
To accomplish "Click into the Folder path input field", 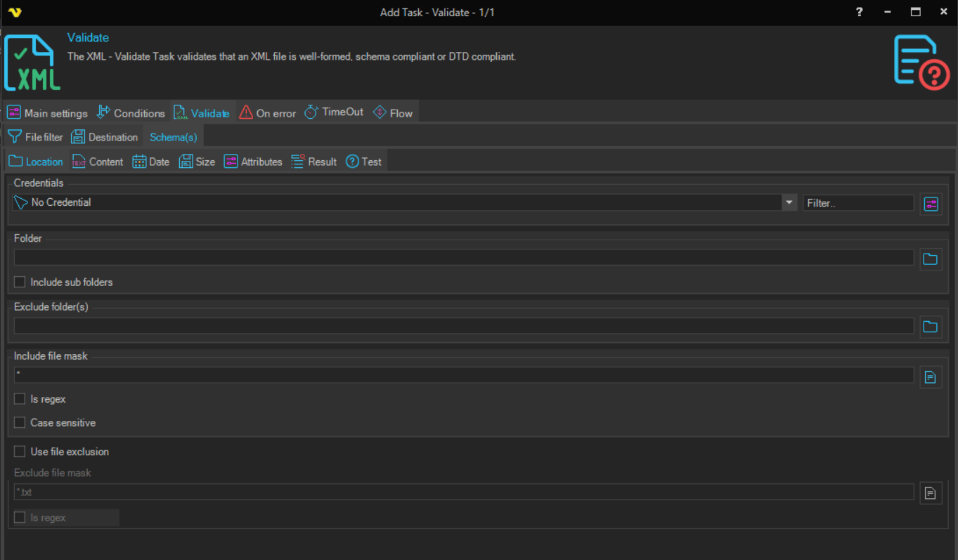I will [463, 258].
